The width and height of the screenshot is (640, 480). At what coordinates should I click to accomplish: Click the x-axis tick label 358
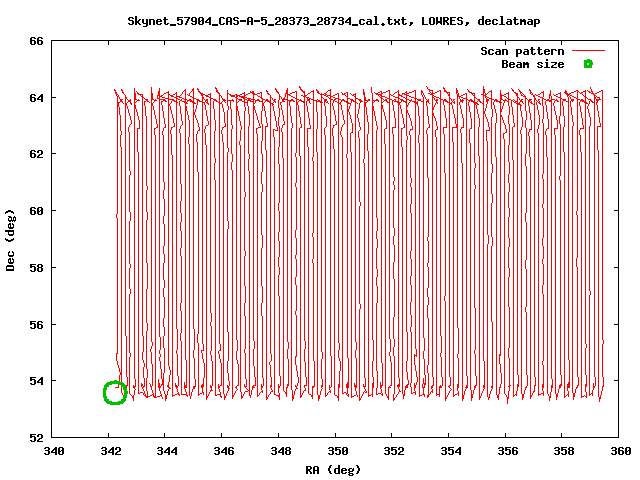point(564,451)
